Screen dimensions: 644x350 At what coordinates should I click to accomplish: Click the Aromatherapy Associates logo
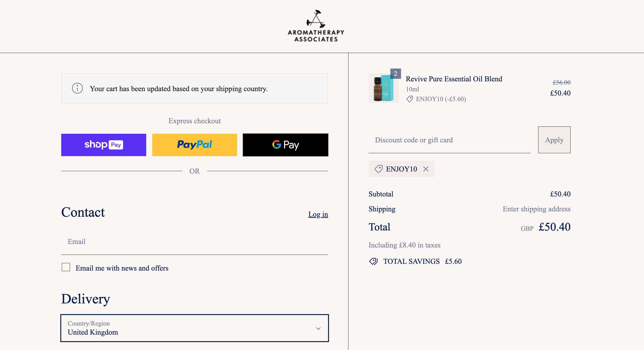(x=316, y=26)
